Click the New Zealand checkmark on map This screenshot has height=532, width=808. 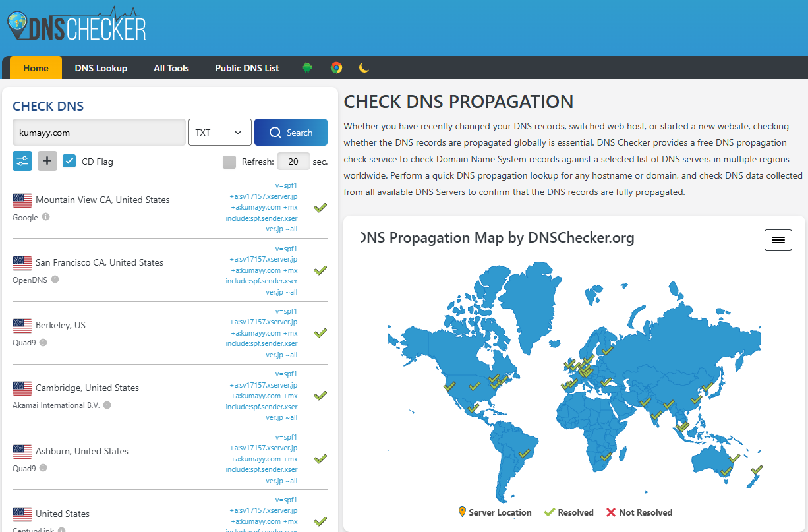click(x=757, y=470)
